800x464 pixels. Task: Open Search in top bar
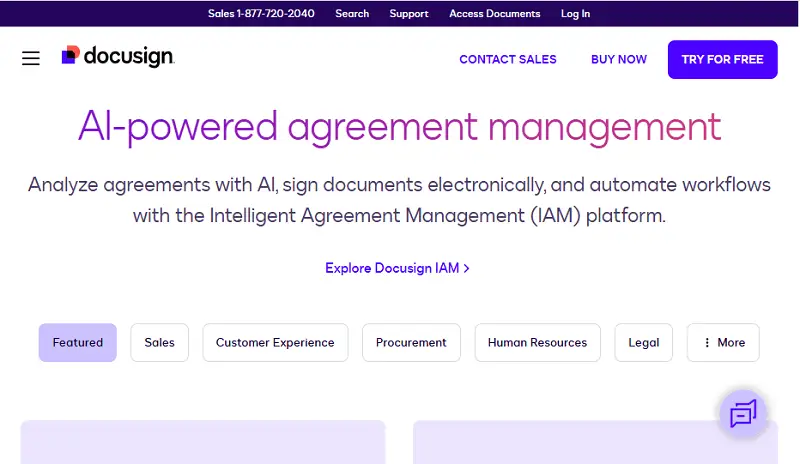tap(352, 14)
